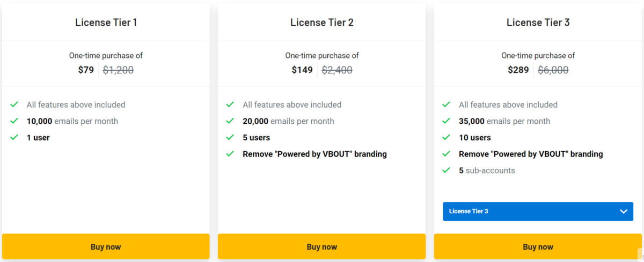Click checkmark beside 5 sub-accounts
The image size is (644, 262).
coord(446,170)
